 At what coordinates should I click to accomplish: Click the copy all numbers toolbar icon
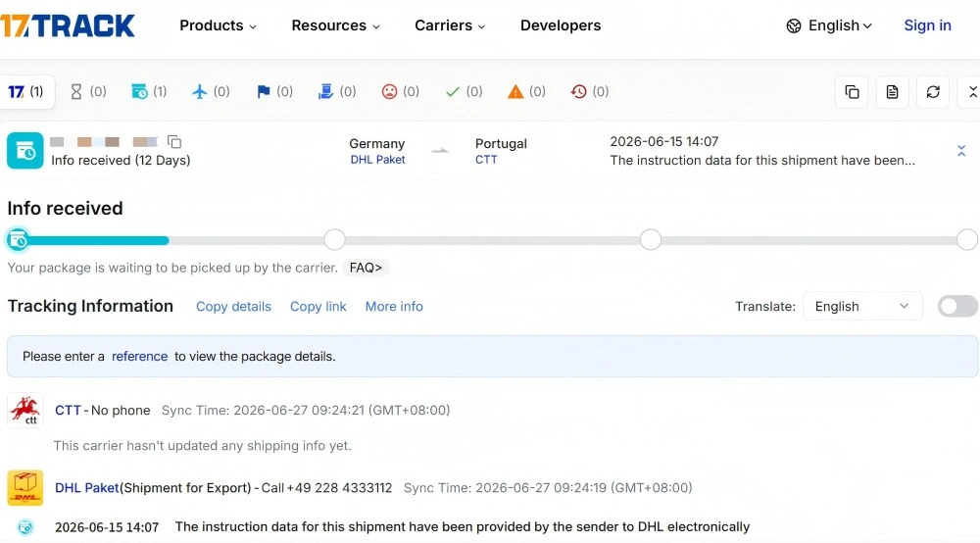852,92
